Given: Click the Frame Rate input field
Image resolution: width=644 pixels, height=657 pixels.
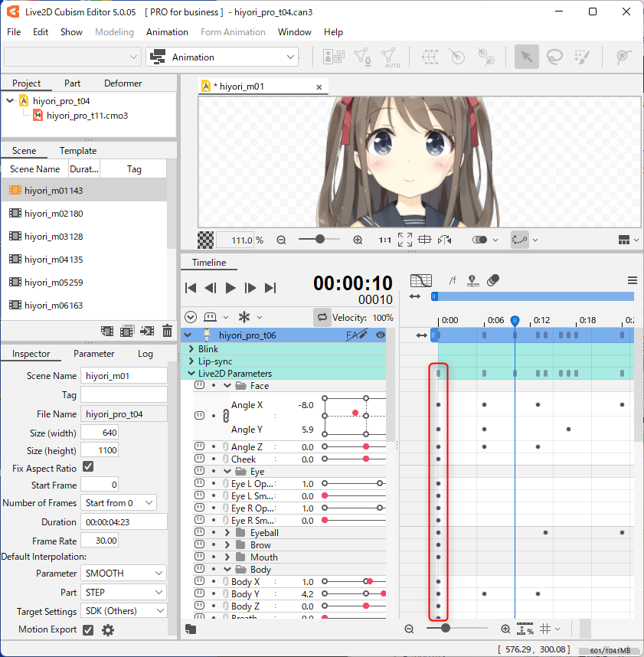Looking at the screenshot, I should click(100, 540).
